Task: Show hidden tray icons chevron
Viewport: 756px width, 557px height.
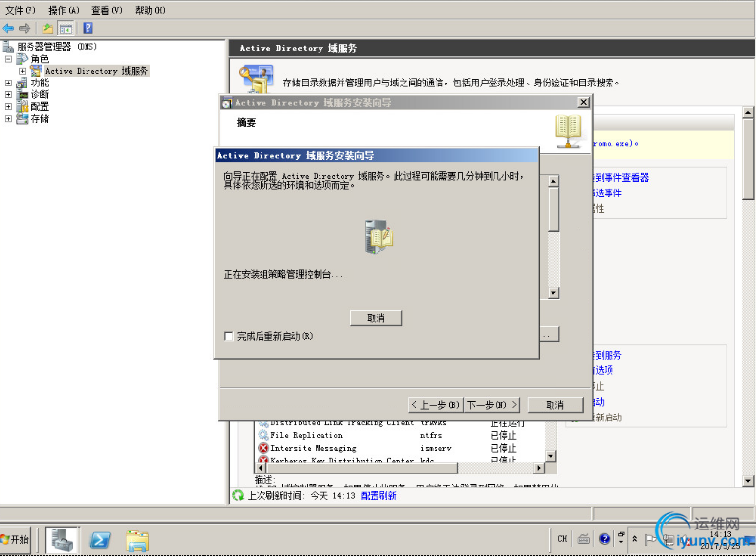Action: coord(635,539)
